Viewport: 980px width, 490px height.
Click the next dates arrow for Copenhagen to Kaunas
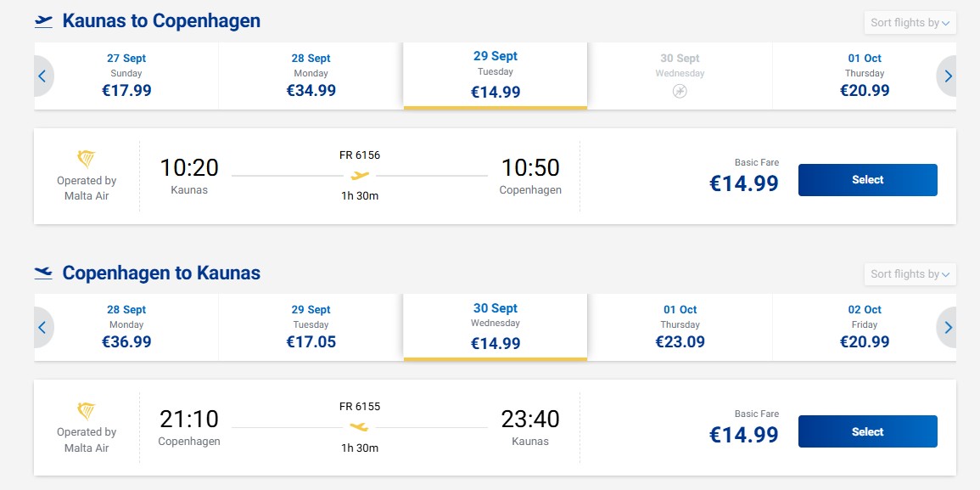[947, 327]
